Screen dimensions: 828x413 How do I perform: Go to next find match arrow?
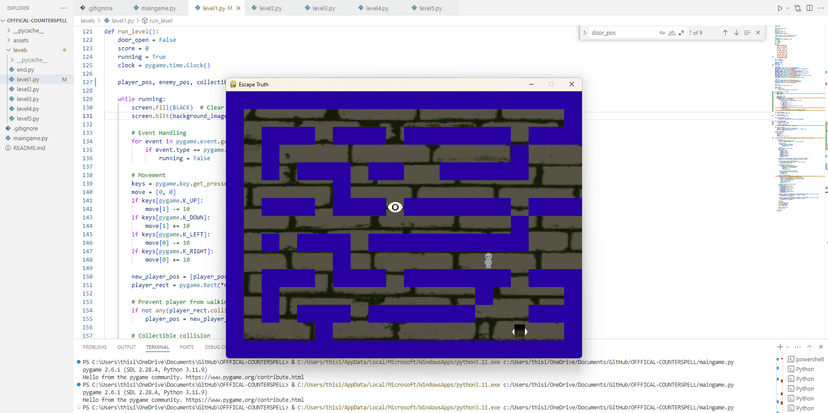736,33
